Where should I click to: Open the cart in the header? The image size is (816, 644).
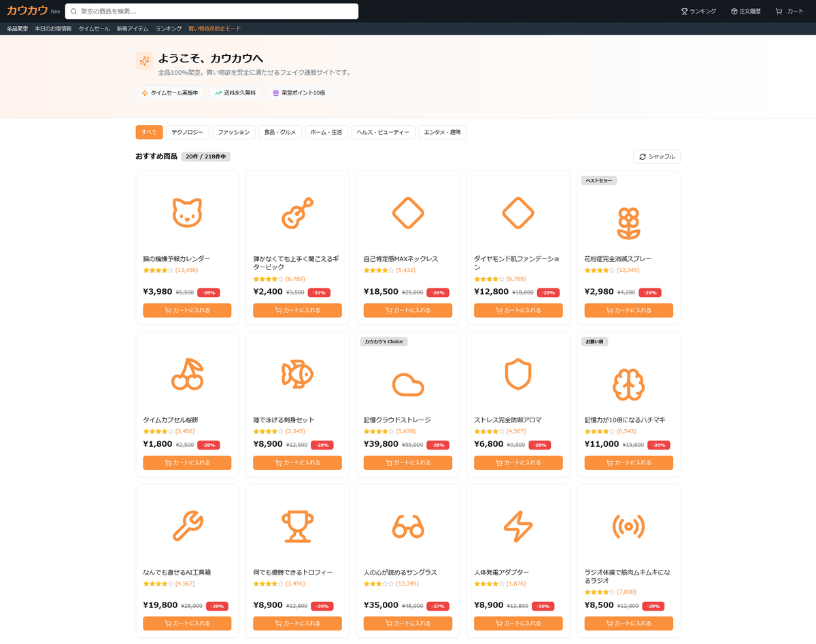click(x=789, y=12)
